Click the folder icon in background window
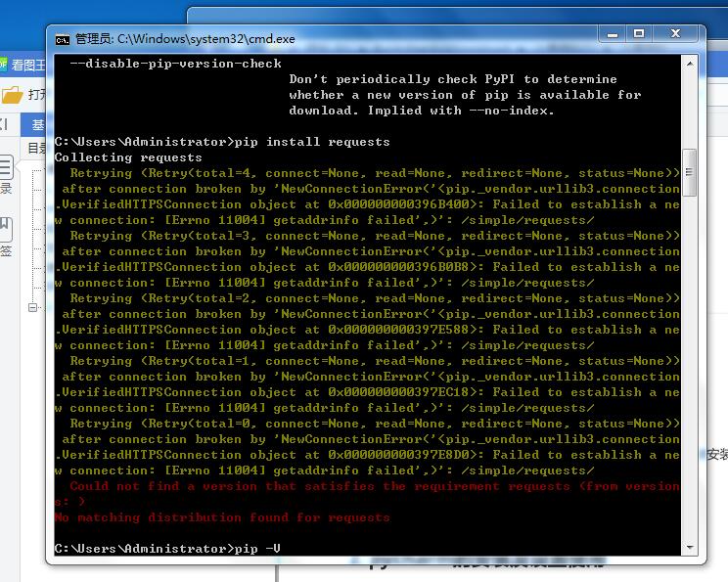The image size is (728, 582). [x=13, y=95]
